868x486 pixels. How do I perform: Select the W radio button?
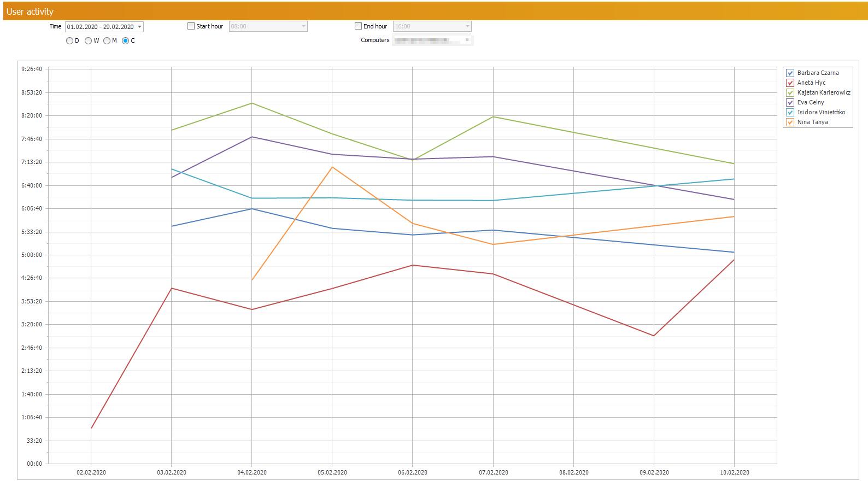88,40
